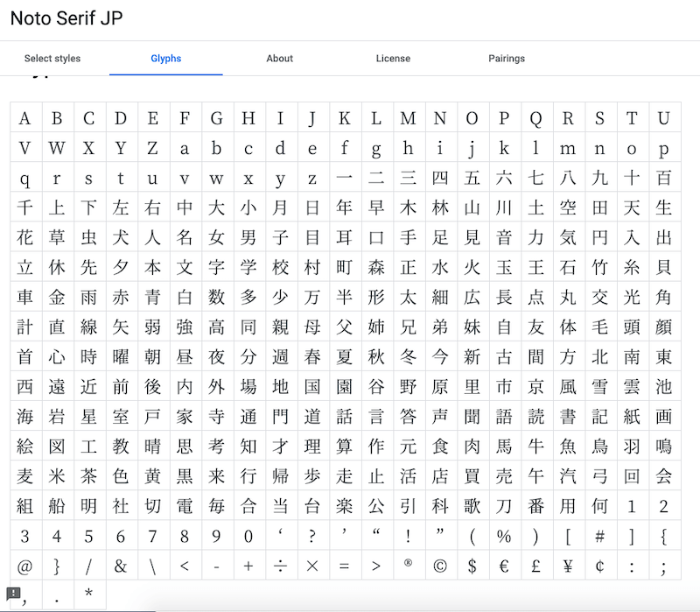Select the 門 glyph cell
Screen dimensions: 700x612
(x=282, y=416)
